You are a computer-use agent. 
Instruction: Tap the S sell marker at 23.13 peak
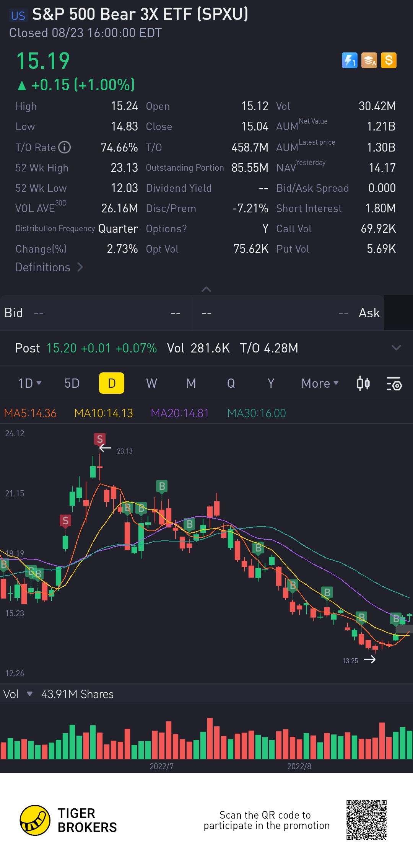(x=100, y=439)
